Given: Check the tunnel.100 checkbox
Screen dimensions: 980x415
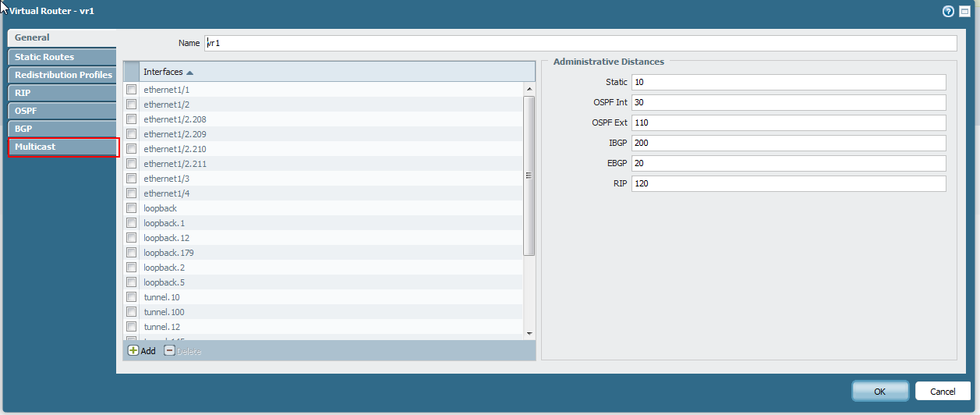Looking at the screenshot, I should (x=131, y=312).
